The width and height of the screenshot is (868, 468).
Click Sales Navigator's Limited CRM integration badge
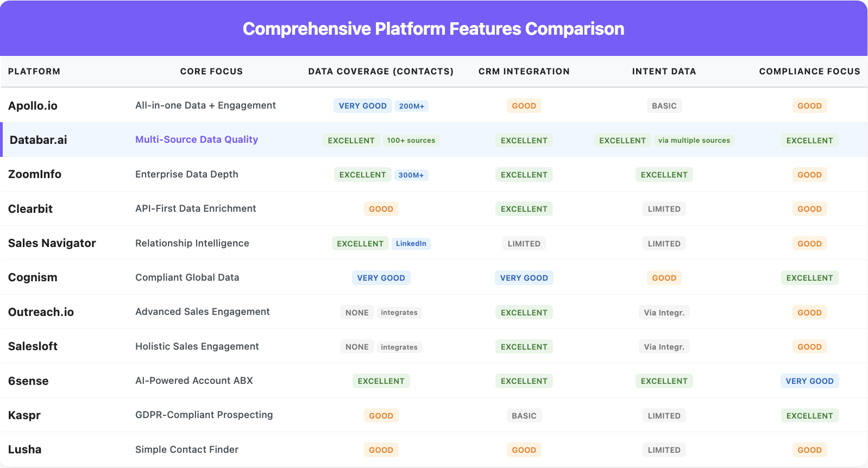tap(524, 244)
